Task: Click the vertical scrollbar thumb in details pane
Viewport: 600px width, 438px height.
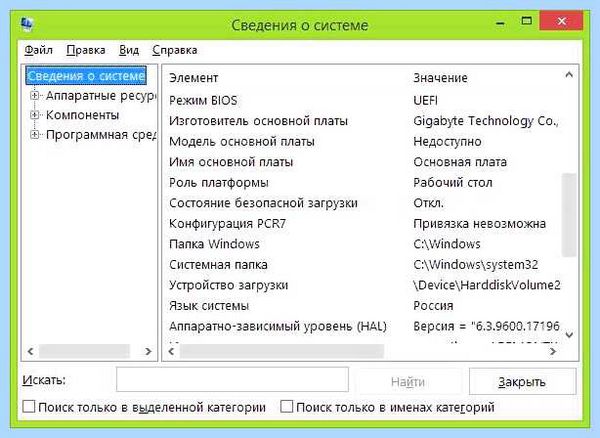Action: [x=569, y=215]
